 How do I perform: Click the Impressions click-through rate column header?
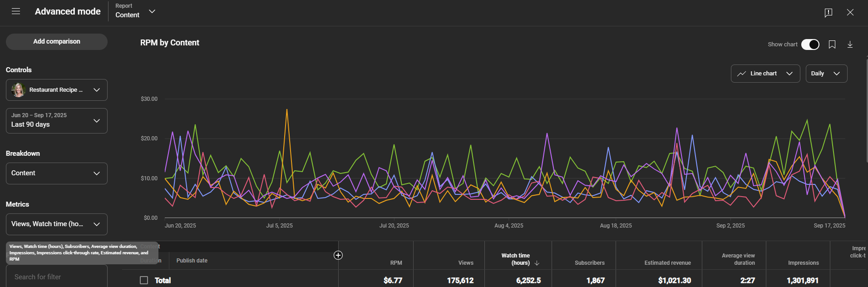(x=858, y=252)
